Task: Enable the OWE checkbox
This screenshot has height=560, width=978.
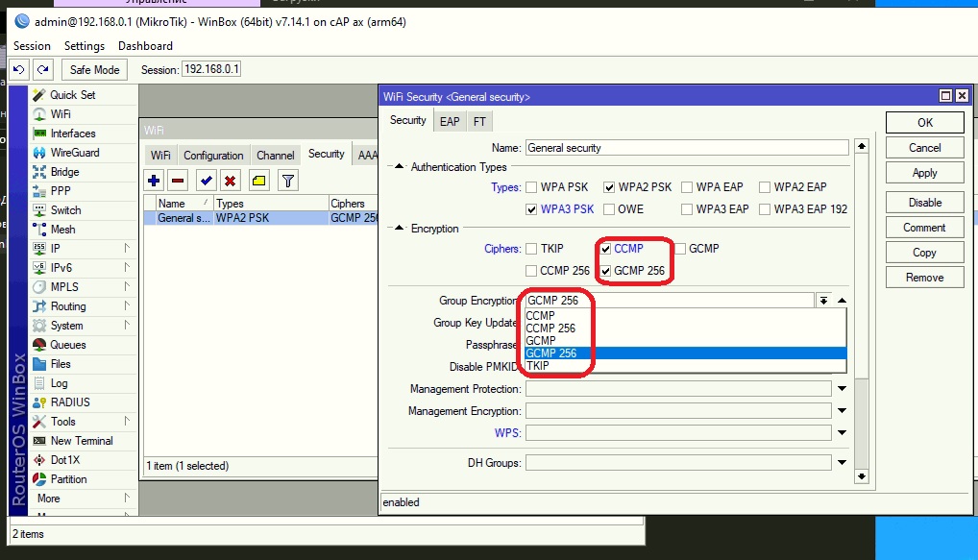Action: click(609, 209)
